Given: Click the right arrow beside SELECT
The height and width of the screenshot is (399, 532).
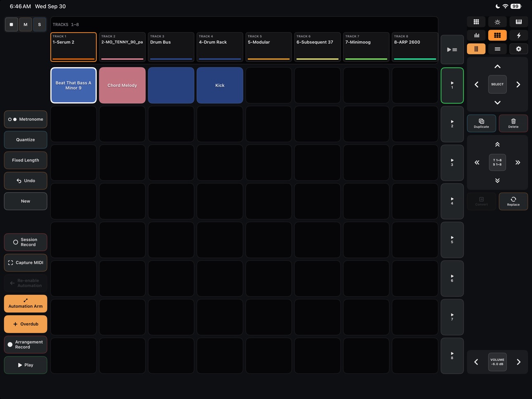Looking at the screenshot, I should coord(518,84).
